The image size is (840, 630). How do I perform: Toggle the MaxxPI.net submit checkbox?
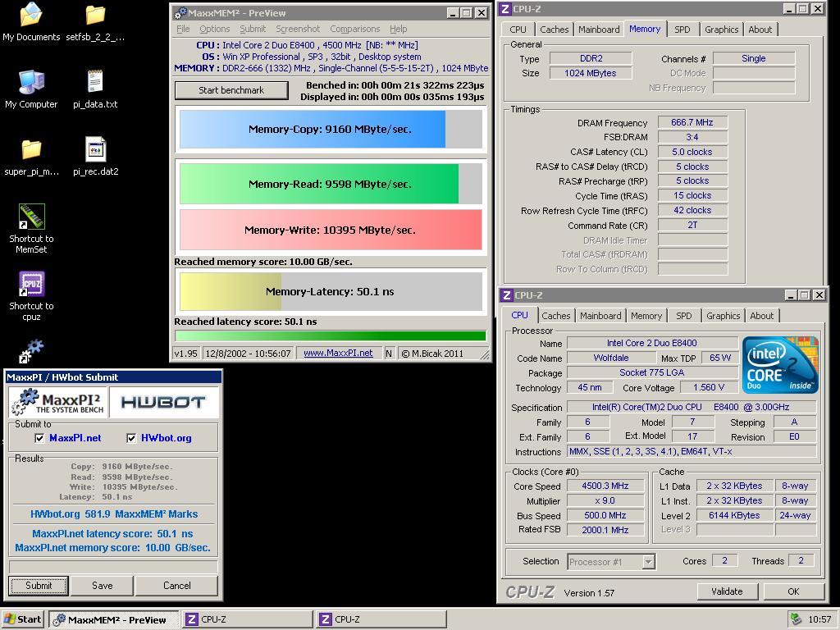39,438
